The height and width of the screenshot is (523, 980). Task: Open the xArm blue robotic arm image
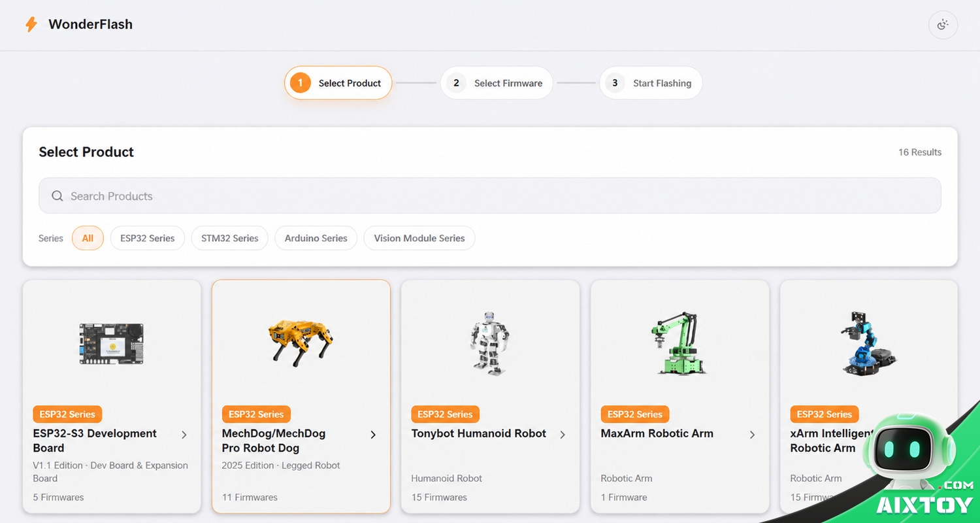(x=868, y=343)
